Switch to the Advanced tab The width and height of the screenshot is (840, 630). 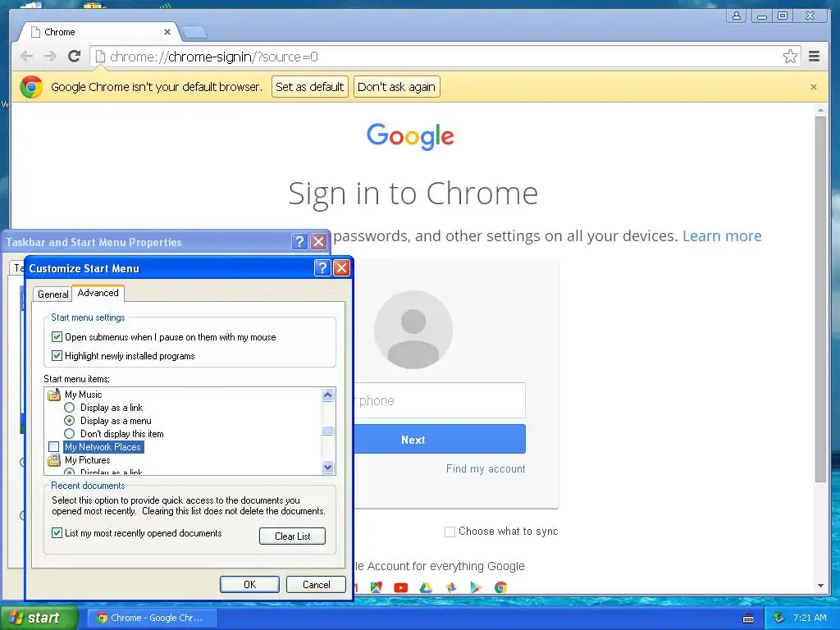98,293
